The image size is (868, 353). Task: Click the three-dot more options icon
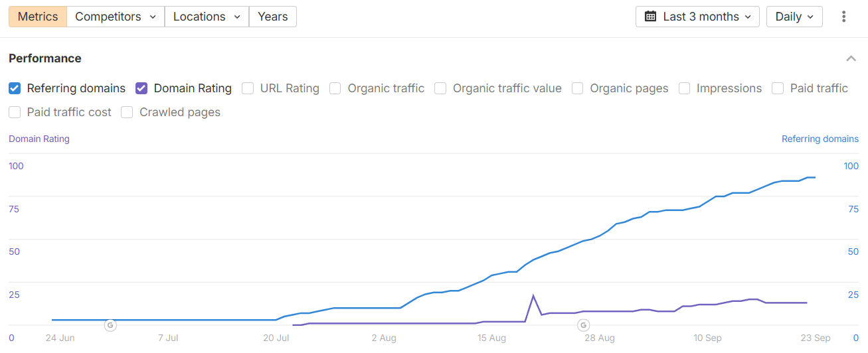click(x=844, y=17)
